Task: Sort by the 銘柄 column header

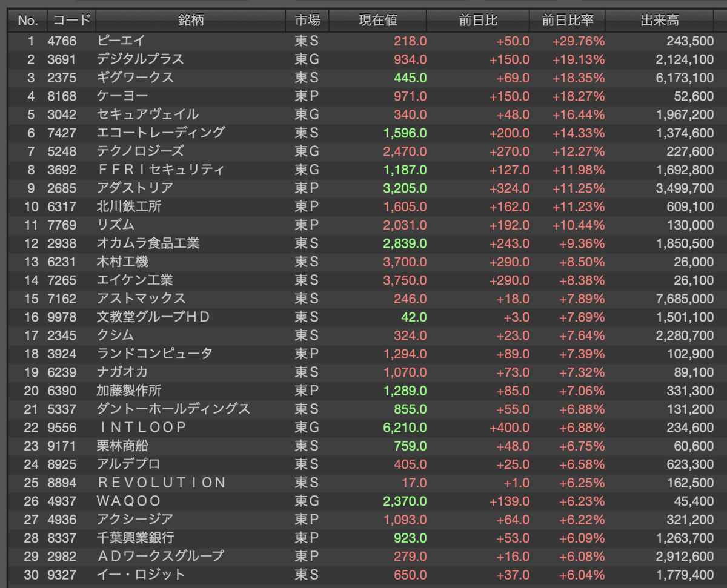Action: tap(191, 21)
